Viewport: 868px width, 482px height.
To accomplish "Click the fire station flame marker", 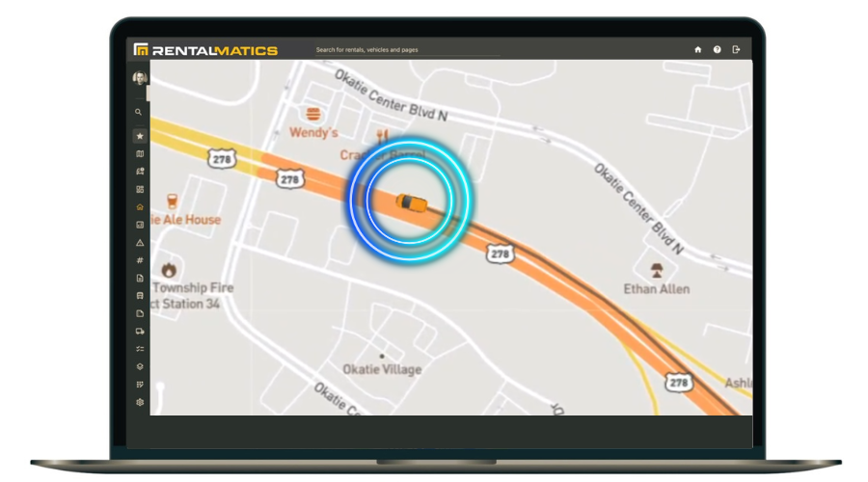I will point(169,270).
